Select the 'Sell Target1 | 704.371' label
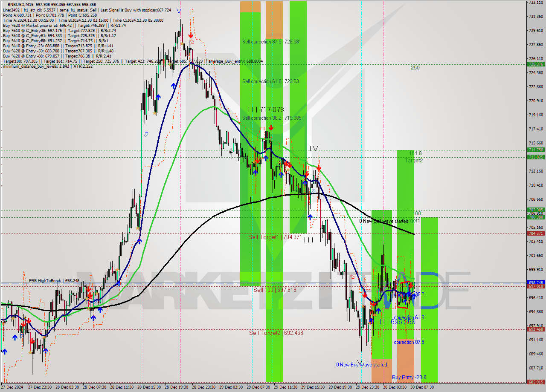The width and height of the screenshot is (546, 392). tap(275, 237)
